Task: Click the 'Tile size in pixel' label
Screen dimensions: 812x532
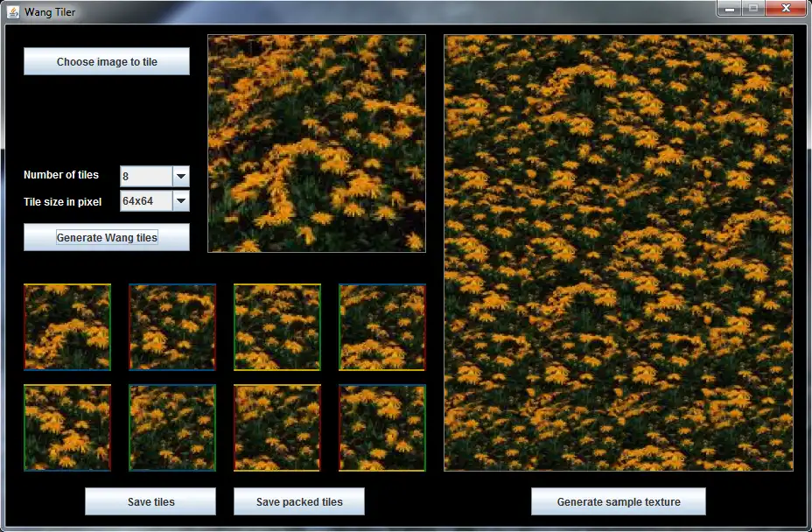Action: [x=63, y=202]
